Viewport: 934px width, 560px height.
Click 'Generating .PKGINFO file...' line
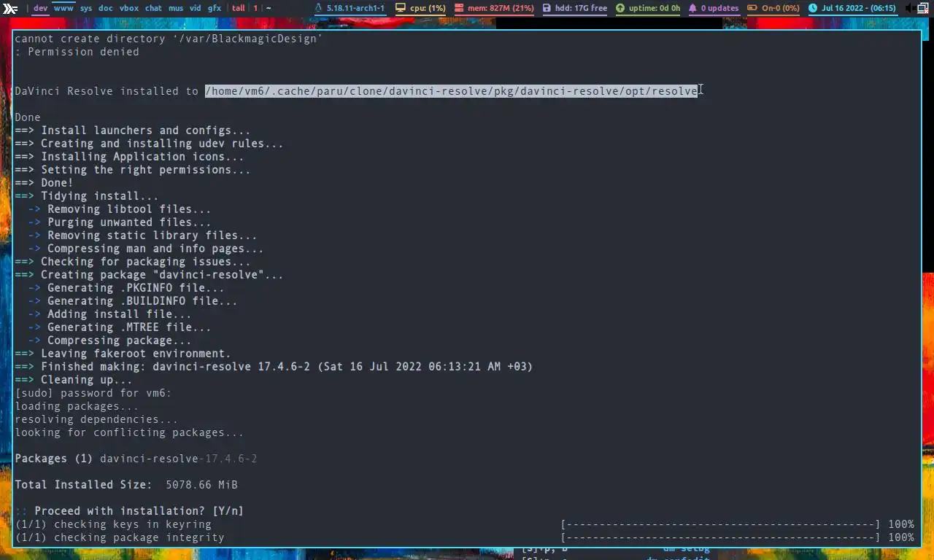point(126,288)
